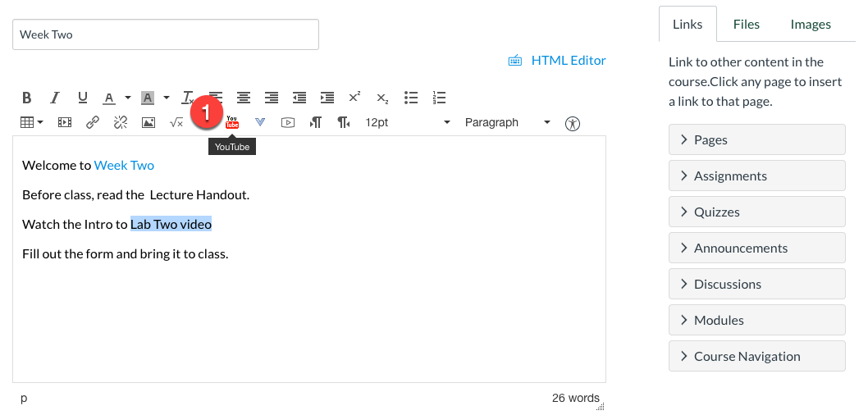Remove link using the unlink icon
Image resolution: width=868 pixels, height=415 pixels.
[x=121, y=122]
